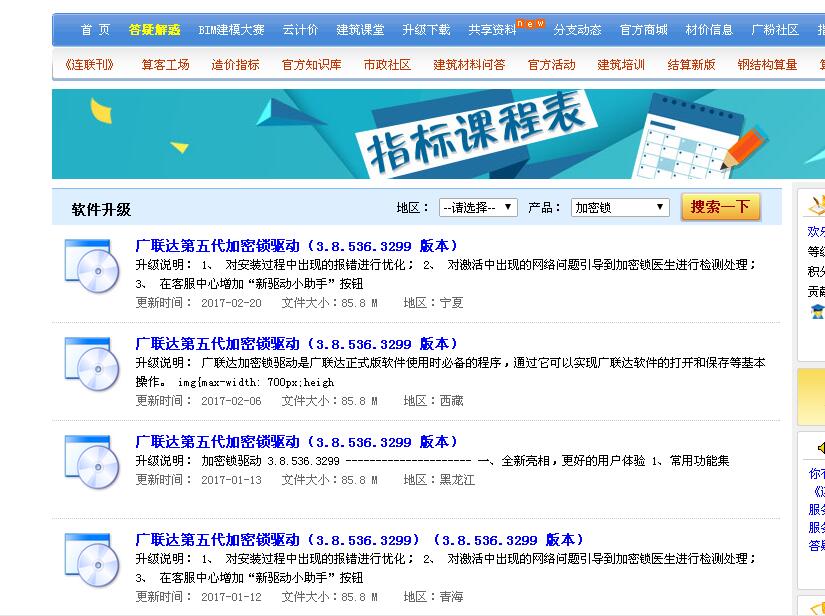Open the 地区 region dropdown
This screenshot has width=825, height=616.
(x=478, y=205)
